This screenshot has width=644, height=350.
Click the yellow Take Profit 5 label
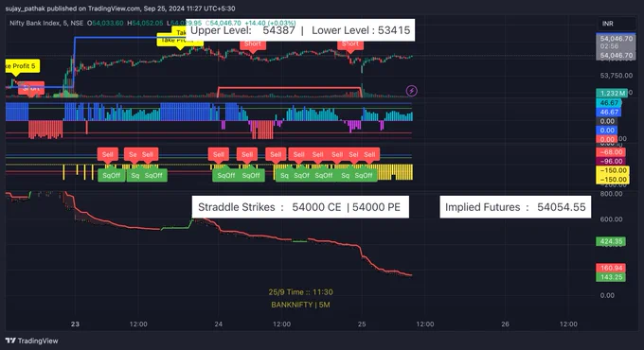tap(23, 66)
